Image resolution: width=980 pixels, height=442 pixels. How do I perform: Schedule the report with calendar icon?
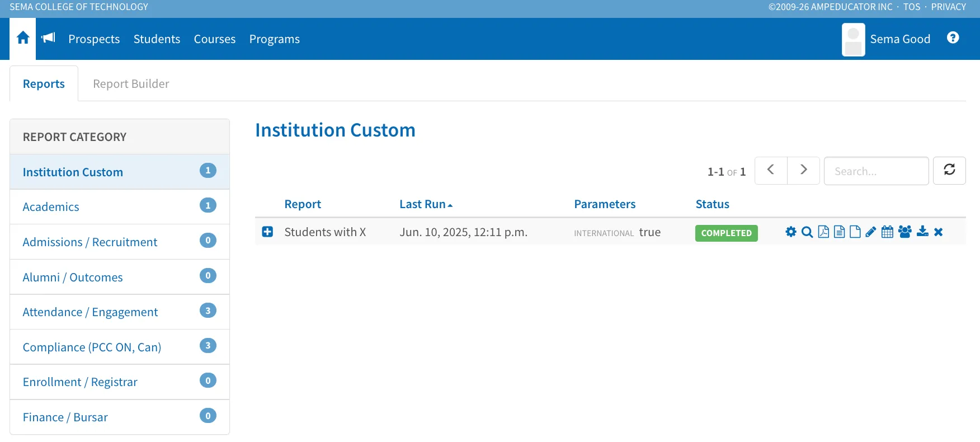point(887,232)
